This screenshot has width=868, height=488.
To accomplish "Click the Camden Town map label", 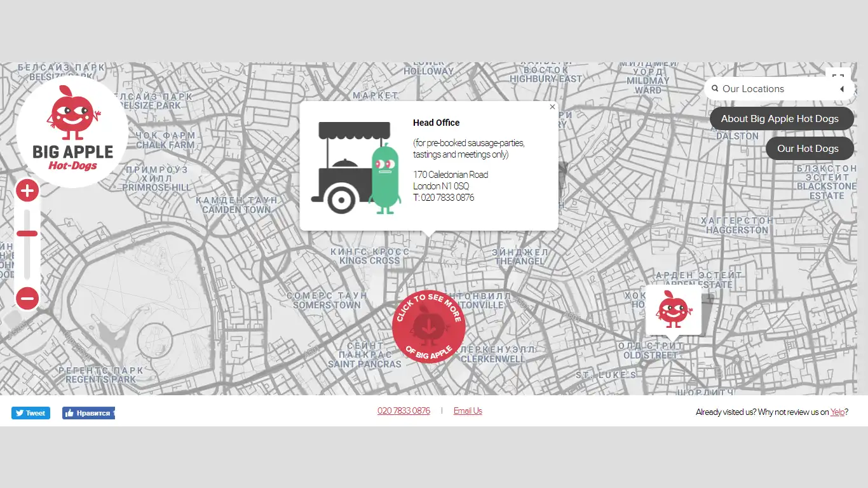I will tap(236, 205).
